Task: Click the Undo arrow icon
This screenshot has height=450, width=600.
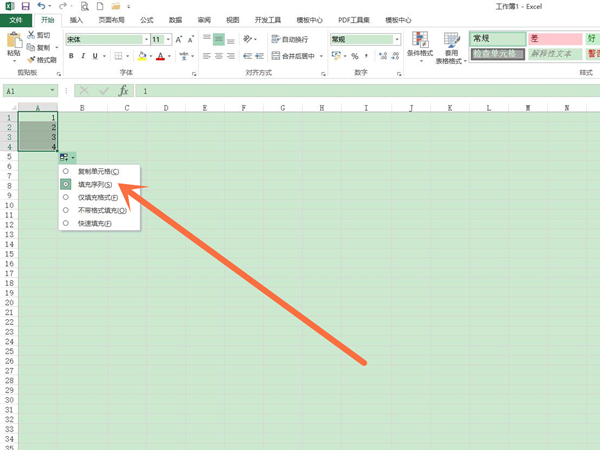Action: click(x=42, y=6)
